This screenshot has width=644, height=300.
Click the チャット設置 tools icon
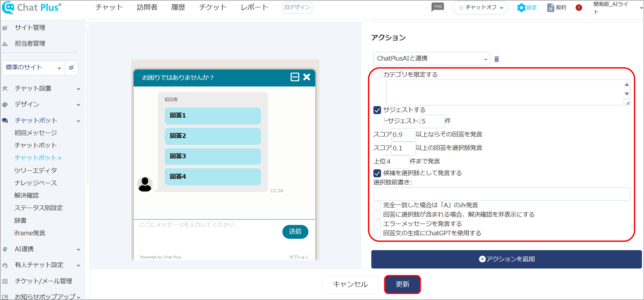point(5,89)
